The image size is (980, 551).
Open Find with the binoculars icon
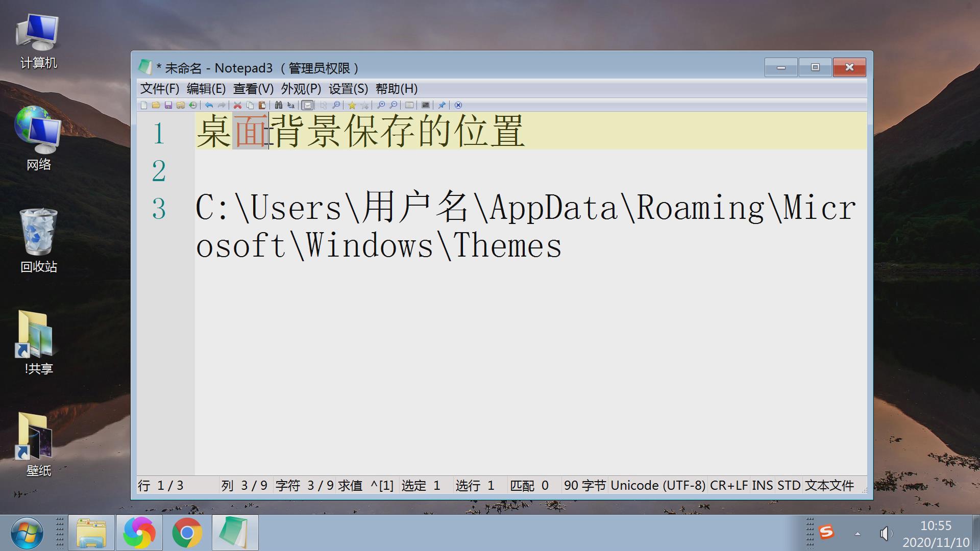click(278, 105)
